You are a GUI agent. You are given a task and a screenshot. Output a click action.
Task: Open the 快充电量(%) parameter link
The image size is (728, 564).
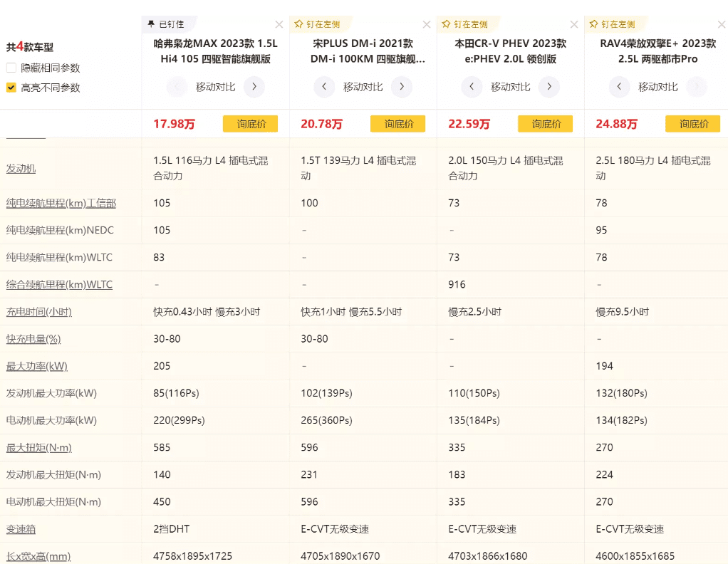[x=33, y=339]
